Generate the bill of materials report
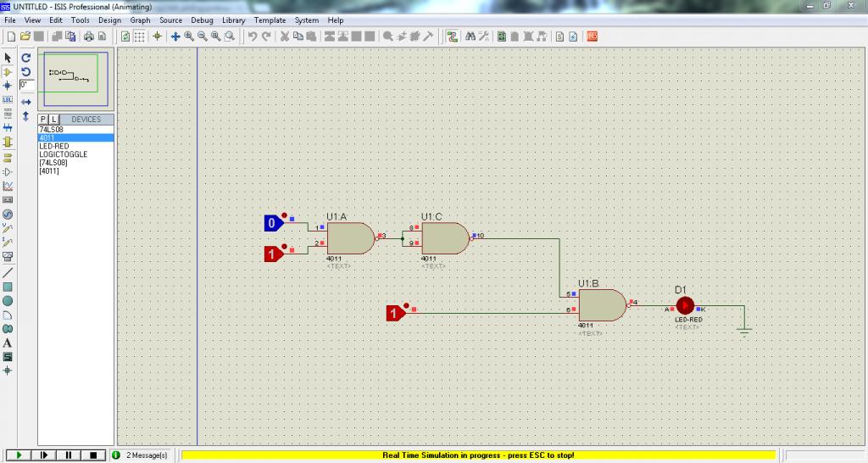The image size is (868, 463). [x=559, y=36]
